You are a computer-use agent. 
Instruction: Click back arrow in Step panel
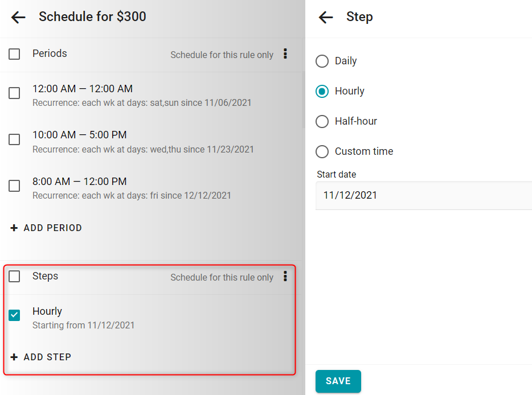(x=326, y=17)
